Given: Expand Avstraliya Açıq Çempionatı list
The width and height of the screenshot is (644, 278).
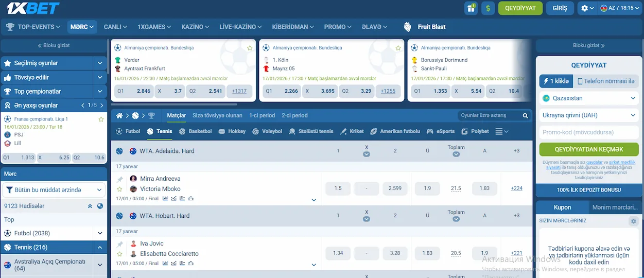Looking at the screenshot, I should [x=100, y=265].
